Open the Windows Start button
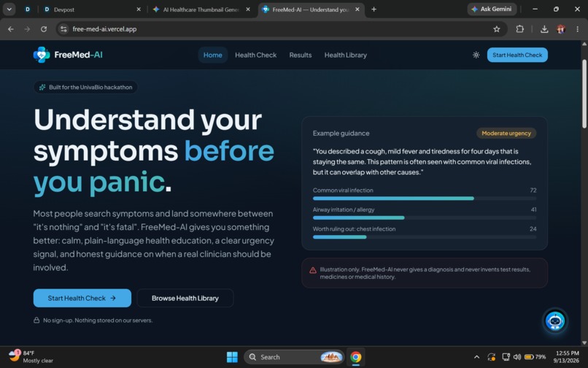 232,357
